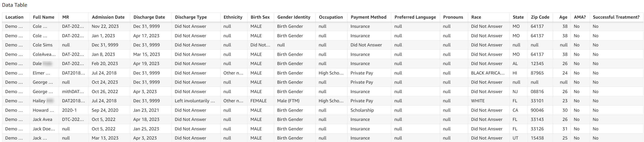Click the Admission Date column header
The height and width of the screenshot is (142, 644).
pos(108,17)
